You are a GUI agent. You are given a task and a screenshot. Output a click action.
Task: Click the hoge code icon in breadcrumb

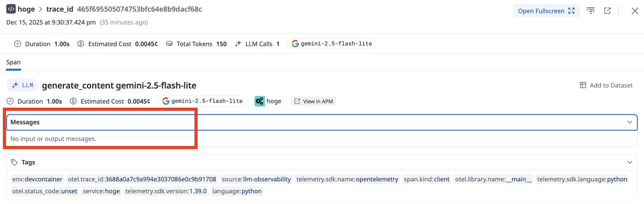(x=11, y=9)
